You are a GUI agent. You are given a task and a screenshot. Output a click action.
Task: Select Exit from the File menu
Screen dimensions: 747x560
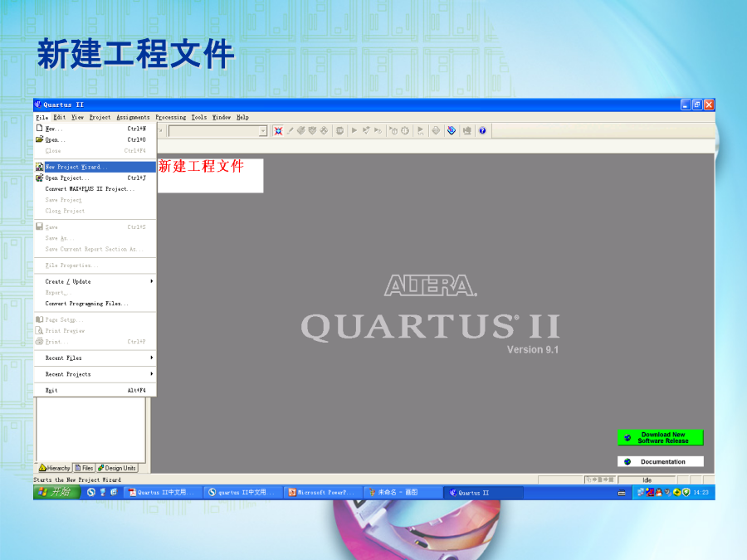(x=95, y=391)
